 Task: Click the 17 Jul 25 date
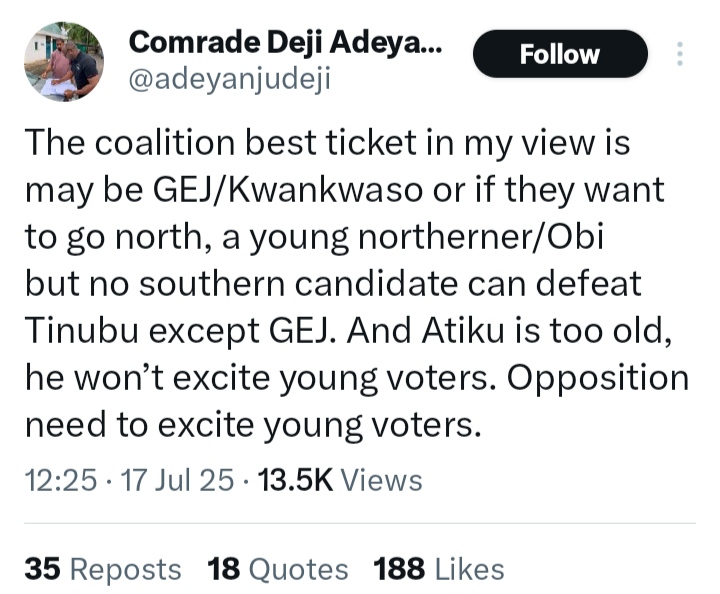point(176,480)
